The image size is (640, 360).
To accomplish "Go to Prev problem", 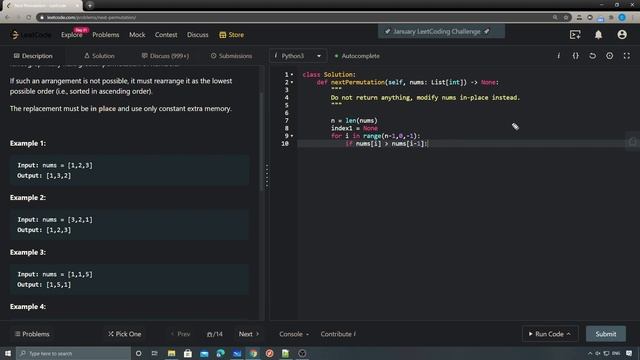I will (x=180, y=334).
